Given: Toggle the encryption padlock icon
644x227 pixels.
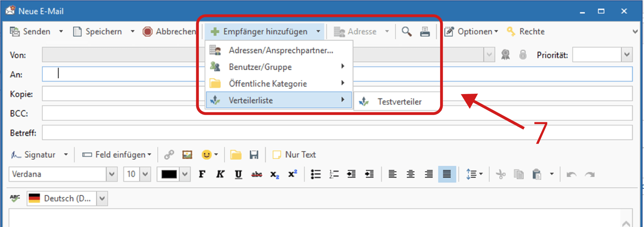Looking at the screenshot, I should 523,54.
